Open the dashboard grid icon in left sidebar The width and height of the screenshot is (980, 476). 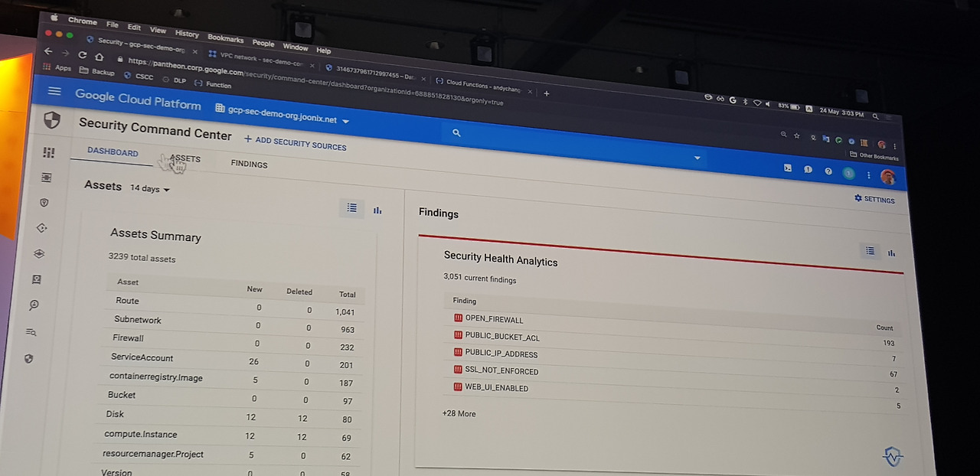[x=49, y=152]
